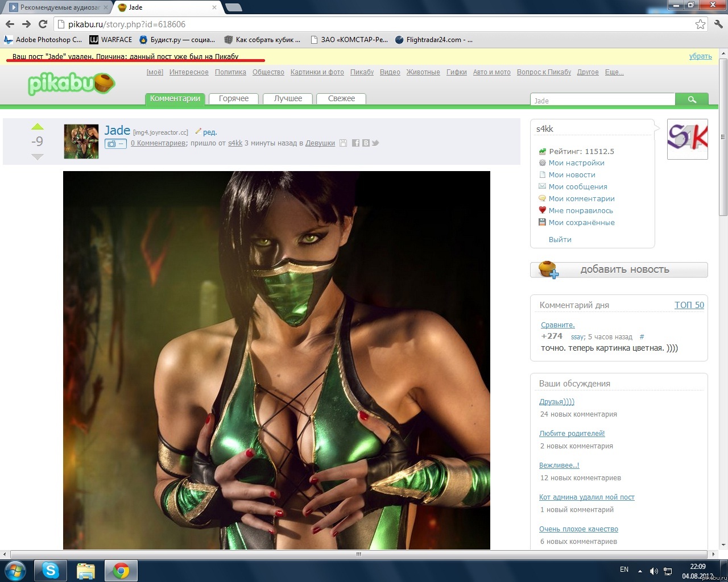The width and height of the screenshot is (728, 582).
Task: Open the Еще... categories dropdown
Action: click(x=614, y=72)
